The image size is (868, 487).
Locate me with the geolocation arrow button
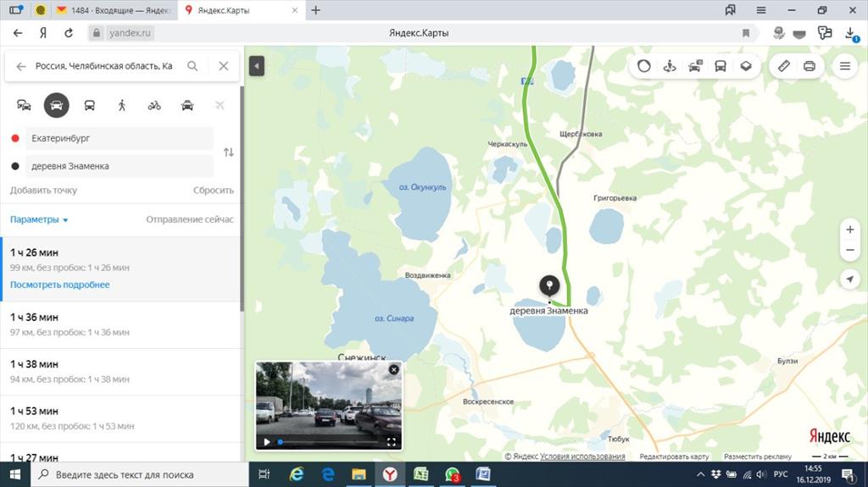(849, 279)
